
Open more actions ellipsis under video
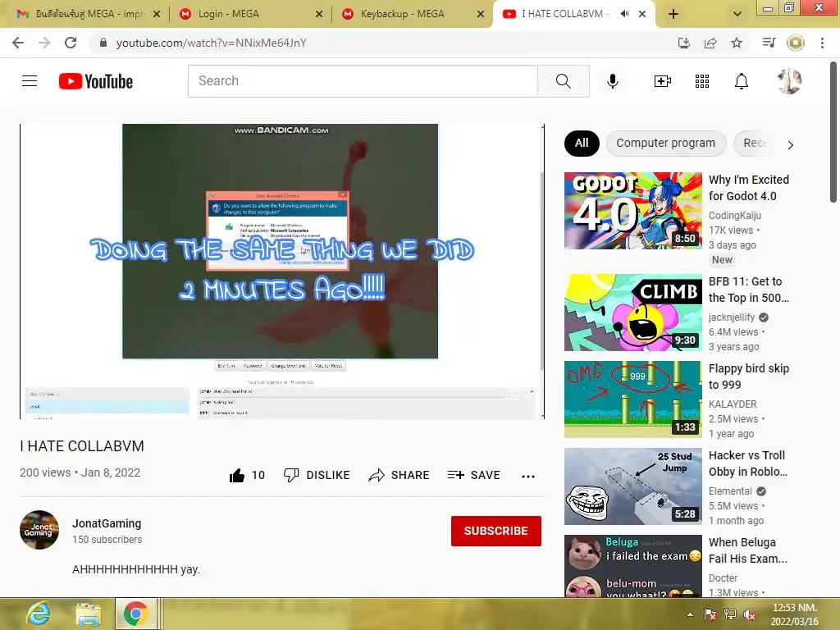(528, 476)
